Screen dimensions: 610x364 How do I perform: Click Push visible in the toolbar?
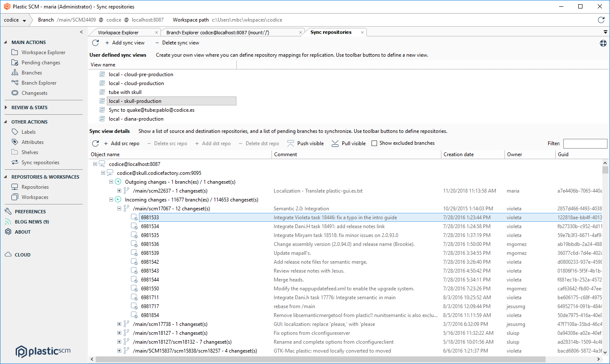305,143
